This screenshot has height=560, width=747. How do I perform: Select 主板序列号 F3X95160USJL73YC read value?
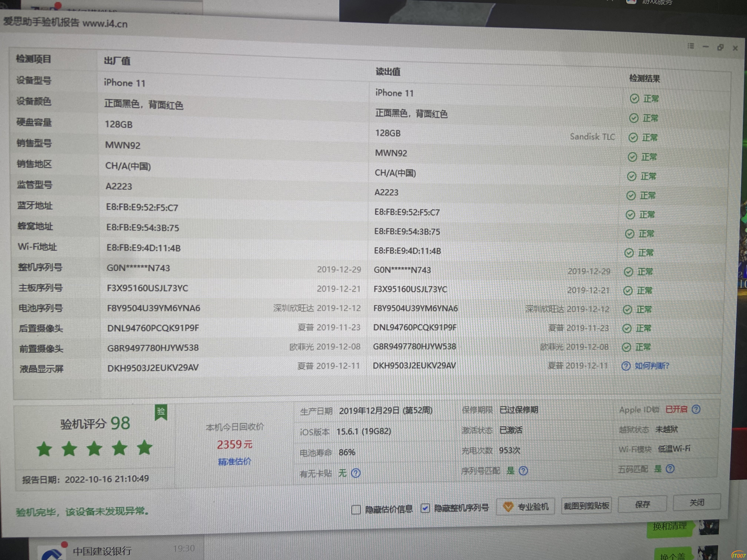pyautogui.click(x=410, y=289)
